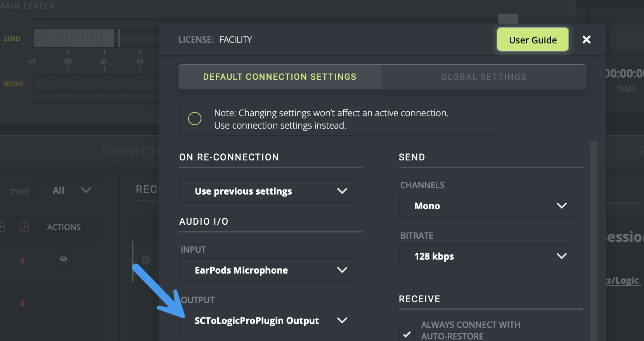Click the red-dot file icon beside Actions

tap(24, 227)
